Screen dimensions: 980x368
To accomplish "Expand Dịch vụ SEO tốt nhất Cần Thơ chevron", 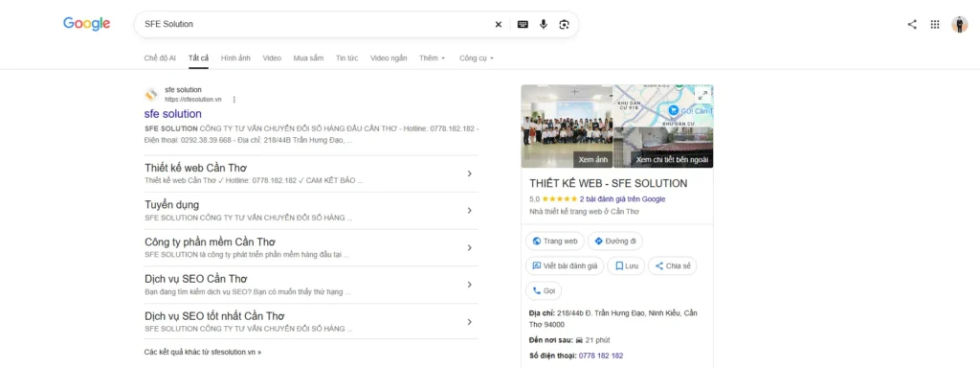I will click(x=469, y=322).
